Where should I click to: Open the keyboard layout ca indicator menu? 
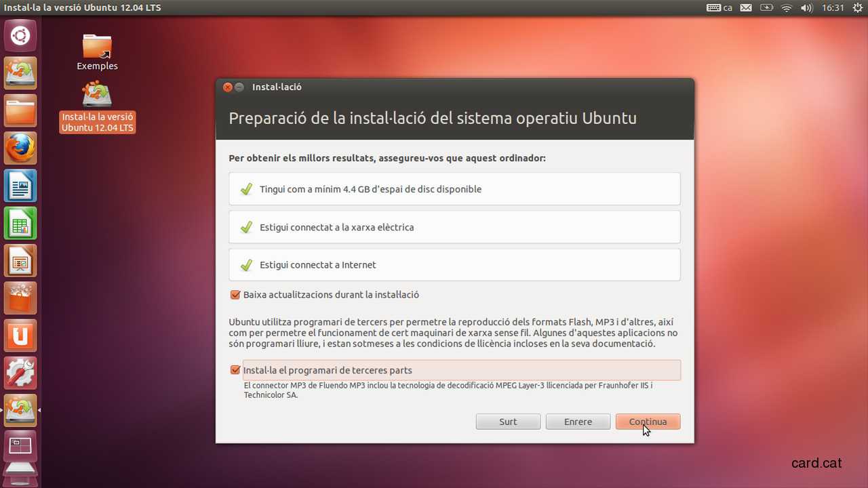719,8
